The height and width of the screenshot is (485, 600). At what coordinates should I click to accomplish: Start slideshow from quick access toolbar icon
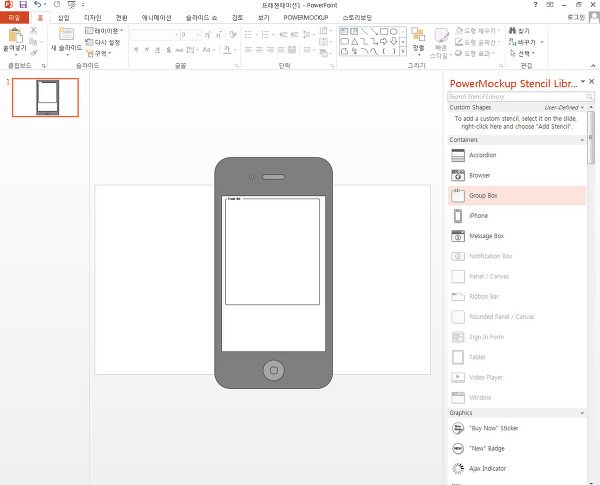coord(72,5)
